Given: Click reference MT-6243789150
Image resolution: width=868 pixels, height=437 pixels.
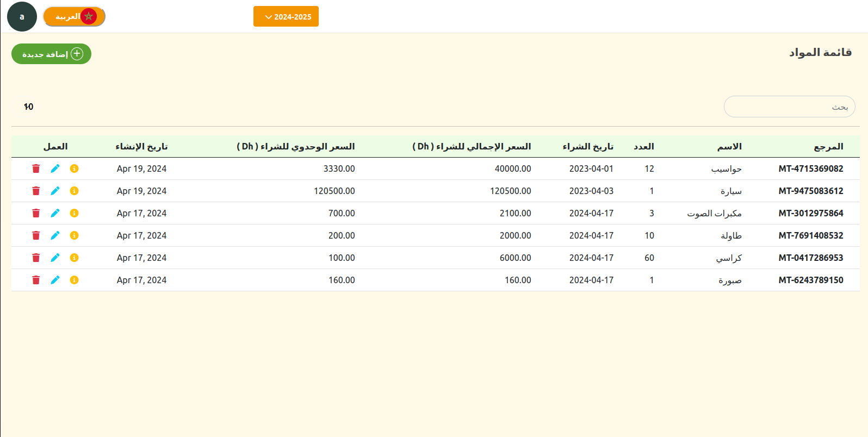Looking at the screenshot, I should (811, 280).
